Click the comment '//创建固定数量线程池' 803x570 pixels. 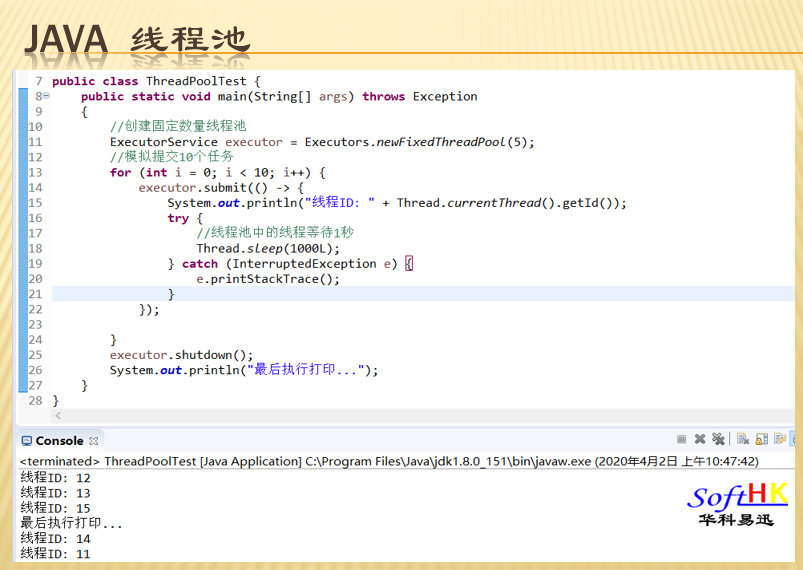tap(178, 126)
